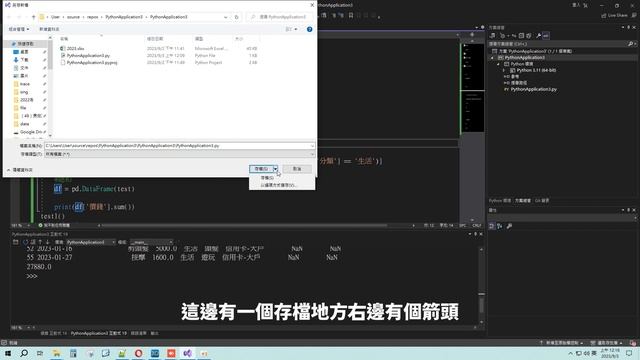Click the bookmark icon in VS toolbar
This screenshot has height=360, width=640.
pyautogui.click(x=350, y=16)
